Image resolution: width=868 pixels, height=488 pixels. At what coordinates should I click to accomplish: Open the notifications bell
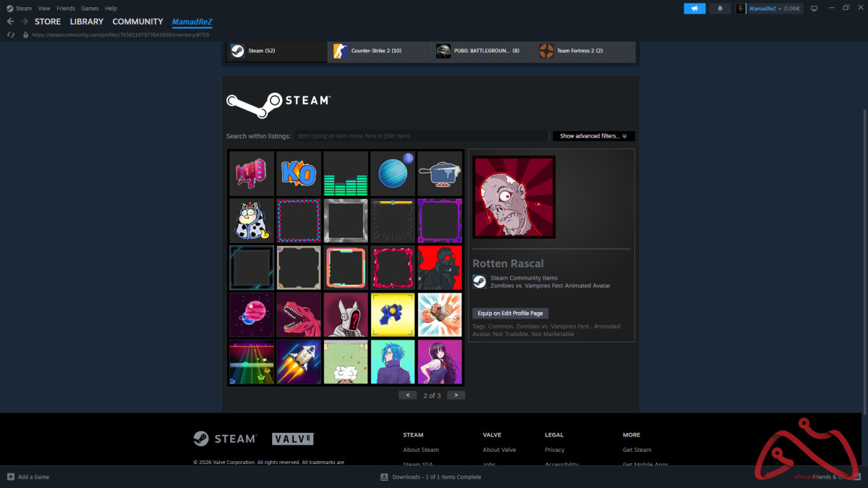coord(720,9)
